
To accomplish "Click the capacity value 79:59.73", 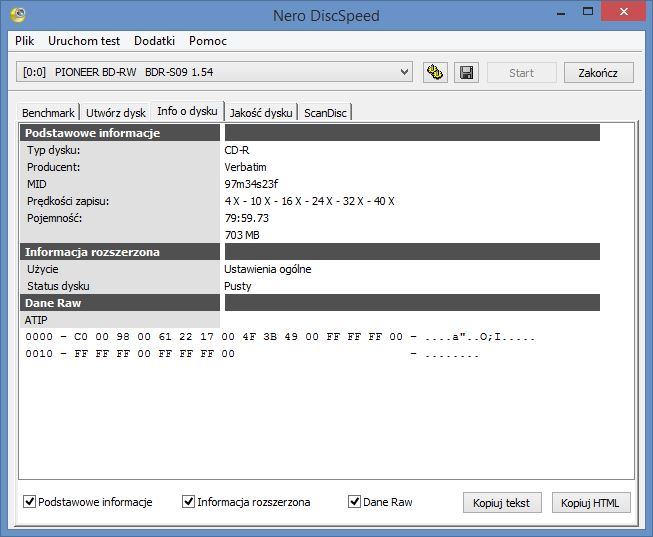I will pos(247,218).
